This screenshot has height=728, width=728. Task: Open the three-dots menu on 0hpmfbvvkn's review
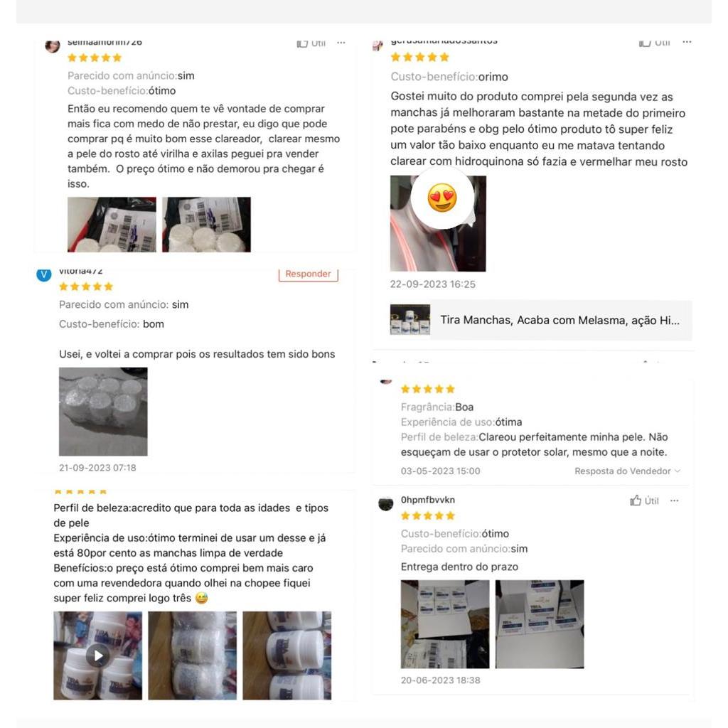pyautogui.click(x=674, y=500)
